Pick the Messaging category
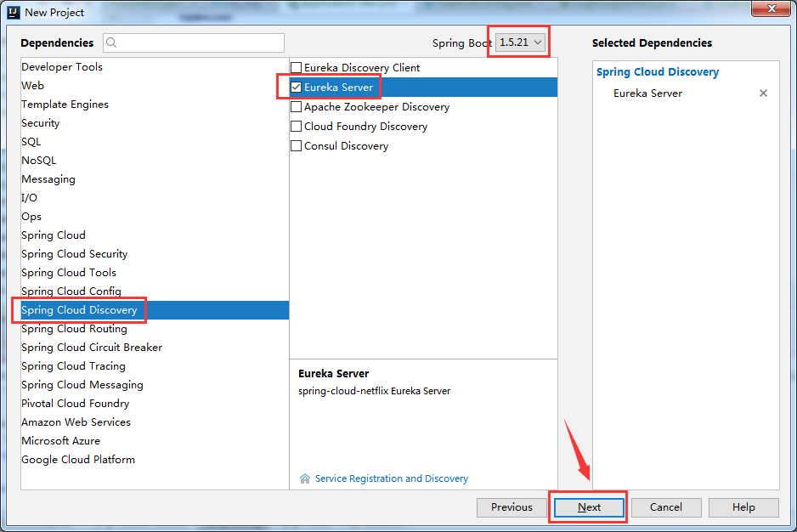797x532 pixels. (x=155, y=179)
